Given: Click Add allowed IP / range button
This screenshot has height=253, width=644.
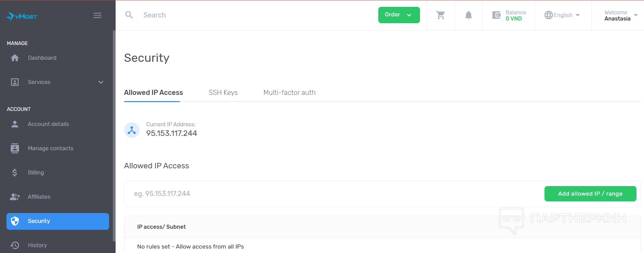Looking at the screenshot, I should click(590, 194).
